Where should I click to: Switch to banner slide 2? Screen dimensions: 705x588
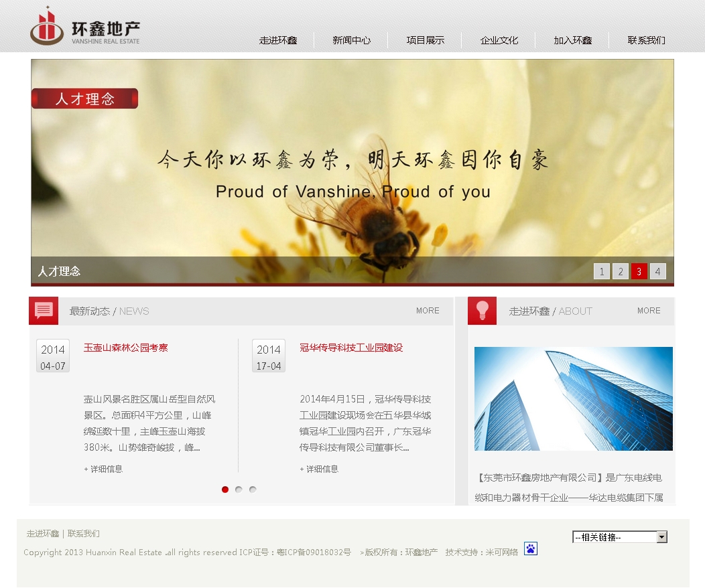621,271
